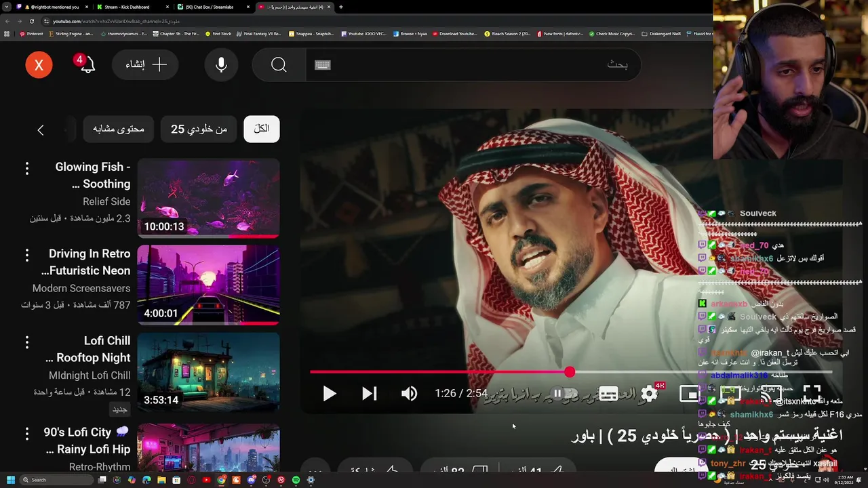
Task: Open the Find Stock bookmark
Action: (218, 33)
